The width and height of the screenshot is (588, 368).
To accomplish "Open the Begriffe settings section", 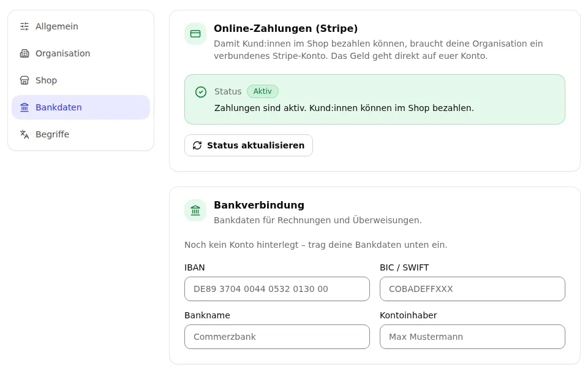I will (81, 134).
